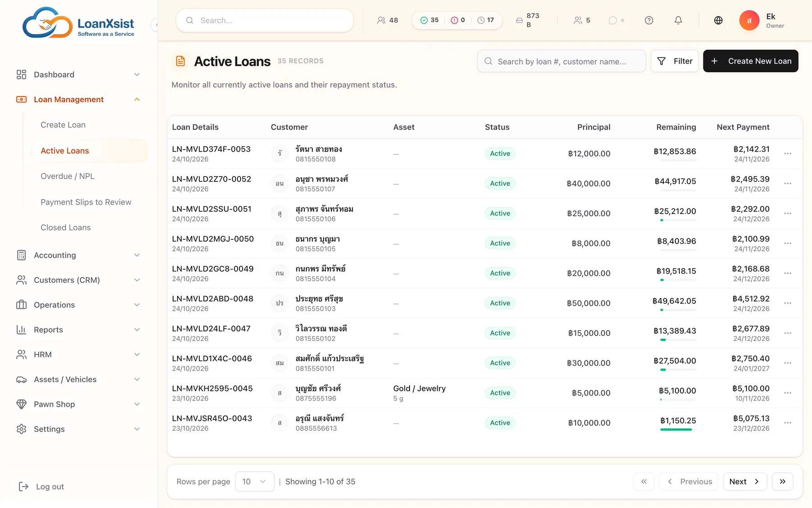Collapse the sidebar with the arrow handle
Viewport: 812px width, 508px height.
[155, 25]
